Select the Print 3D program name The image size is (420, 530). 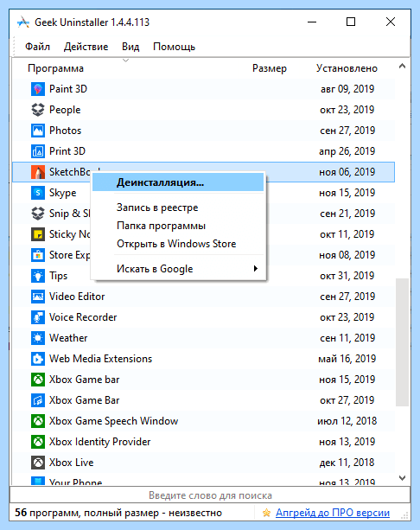[67, 151]
